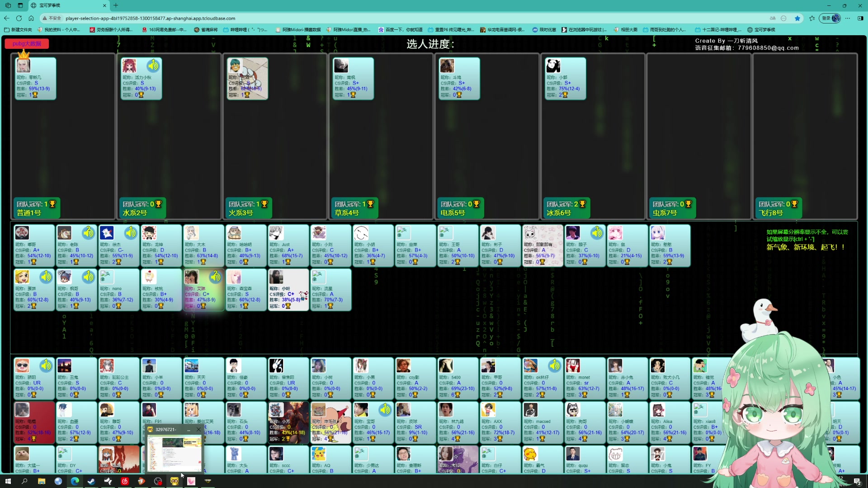Click the 水系2号 team label

coord(135,213)
